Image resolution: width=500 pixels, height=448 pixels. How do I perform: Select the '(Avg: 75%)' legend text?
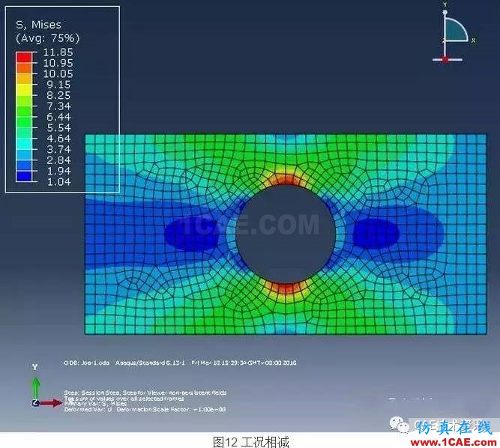tap(47, 38)
